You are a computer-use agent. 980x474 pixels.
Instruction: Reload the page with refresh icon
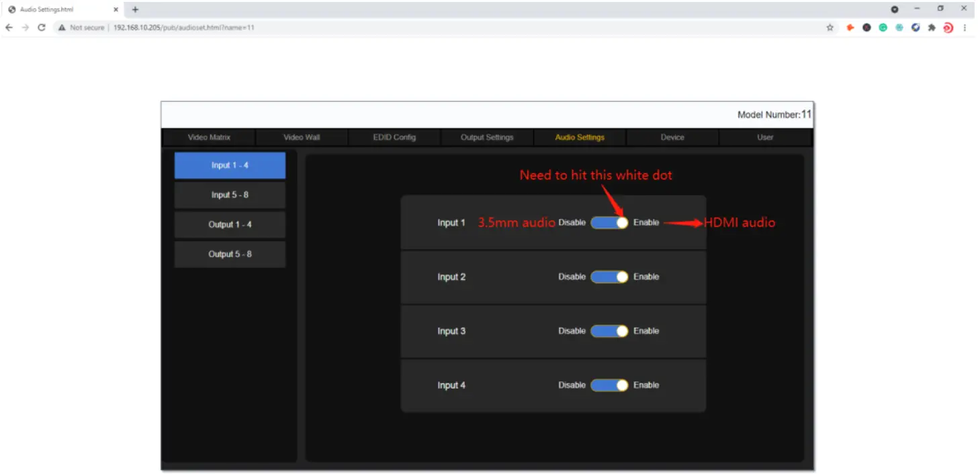[x=42, y=28]
